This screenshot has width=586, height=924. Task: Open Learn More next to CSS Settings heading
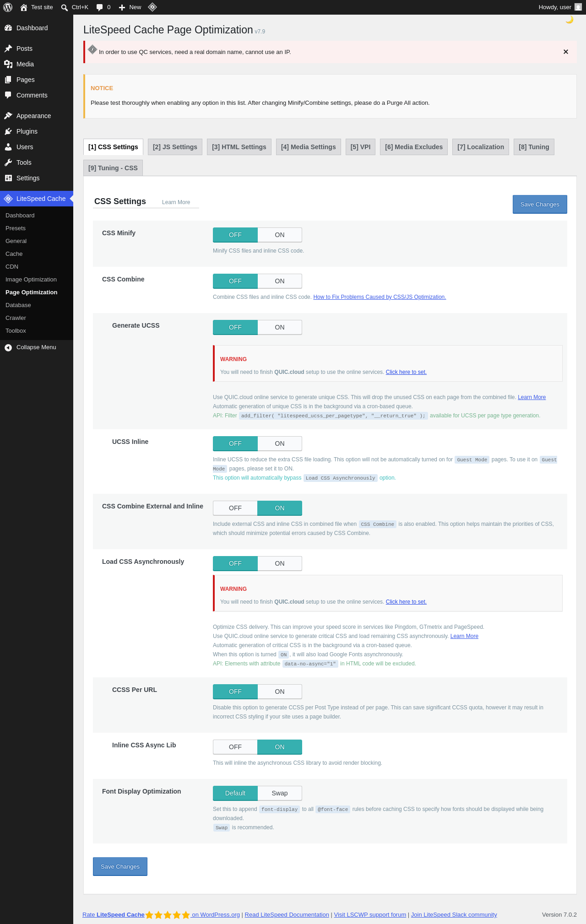pyautogui.click(x=176, y=202)
